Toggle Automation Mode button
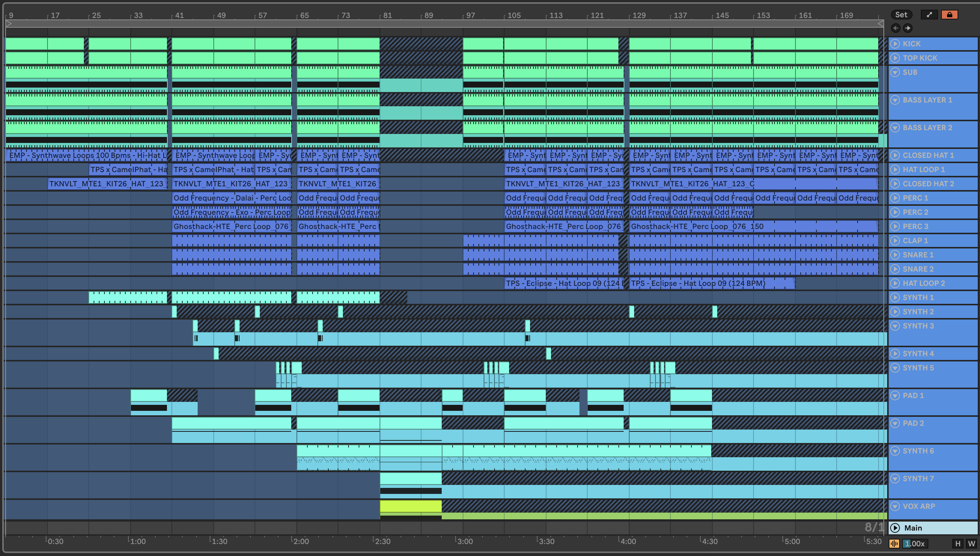This screenshot has width=980, height=556. (x=929, y=15)
